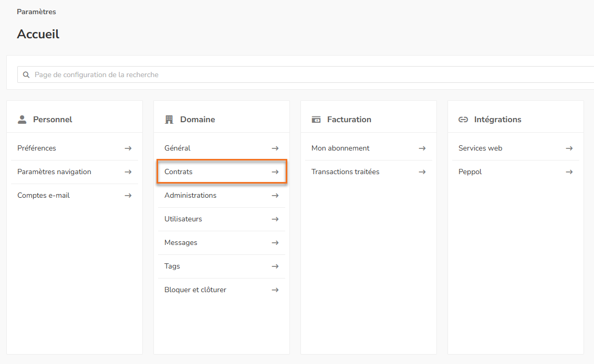594x364 pixels.
Task: Click the arrow beside Peppol
Action: pos(569,172)
